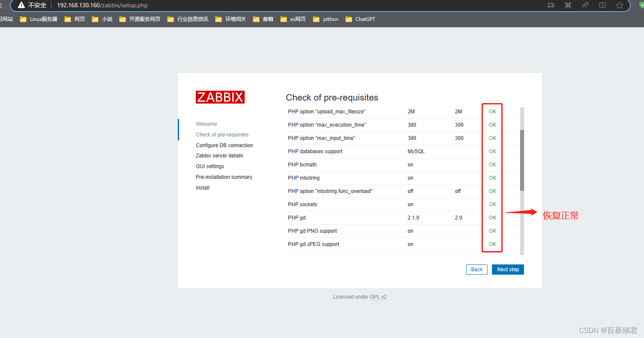Click the 2.1.0 gd version value
The image size is (644, 338).
(x=413, y=218)
